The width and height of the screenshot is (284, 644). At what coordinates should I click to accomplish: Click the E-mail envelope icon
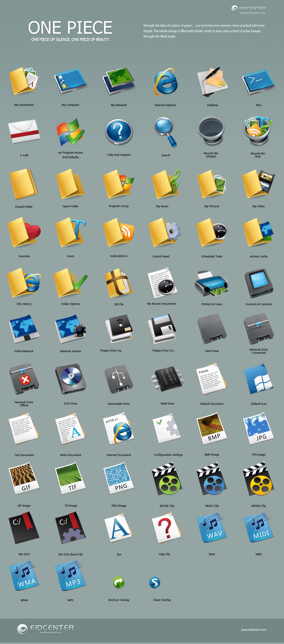(x=24, y=132)
